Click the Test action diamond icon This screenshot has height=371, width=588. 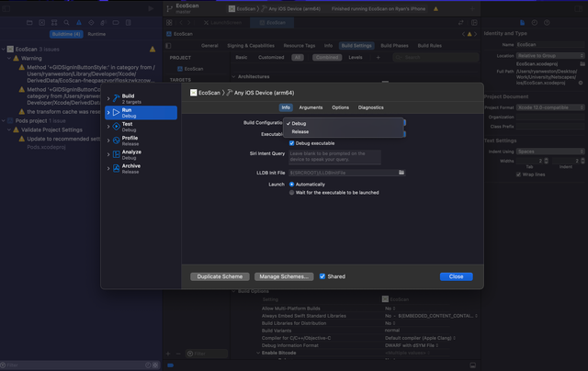pos(117,127)
